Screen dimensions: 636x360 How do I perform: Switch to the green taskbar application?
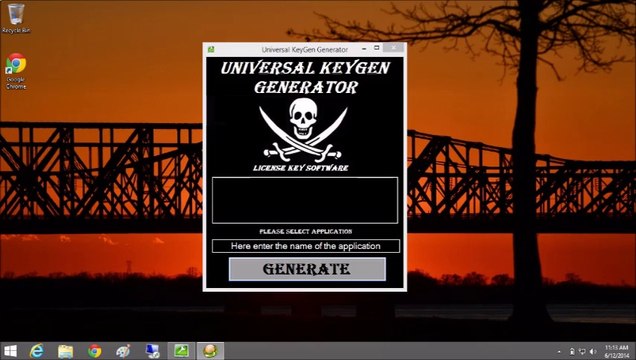[181, 351]
